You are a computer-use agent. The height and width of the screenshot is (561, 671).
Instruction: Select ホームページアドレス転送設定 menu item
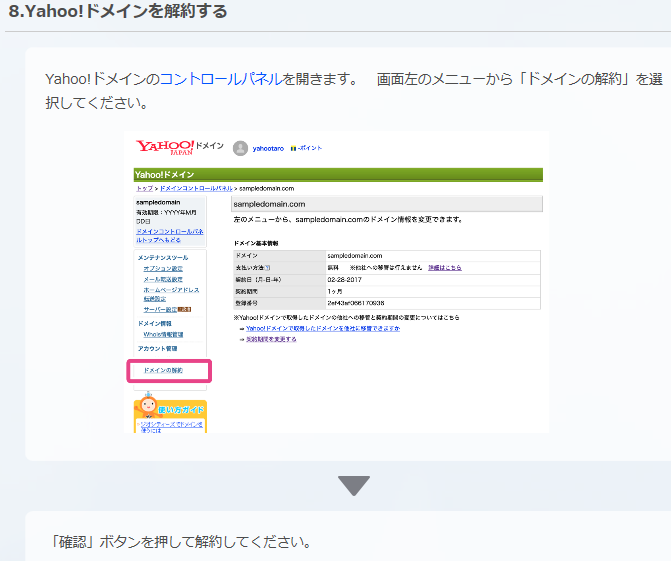tap(171, 294)
